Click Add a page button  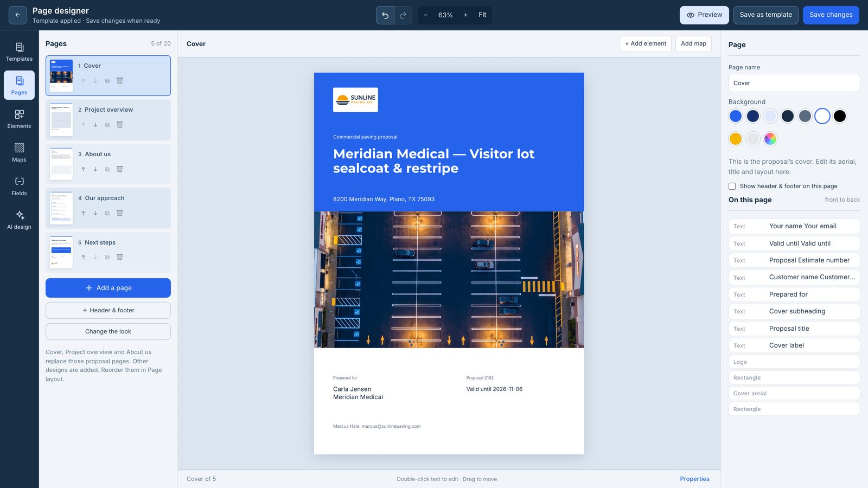click(x=108, y=288)
